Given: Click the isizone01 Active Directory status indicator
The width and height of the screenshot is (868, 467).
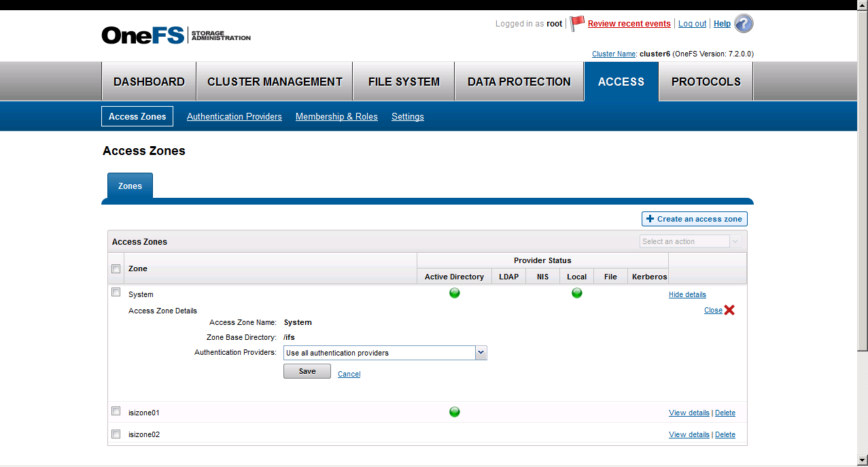Looking at the screenshot, I should click(x=455, y=412).
